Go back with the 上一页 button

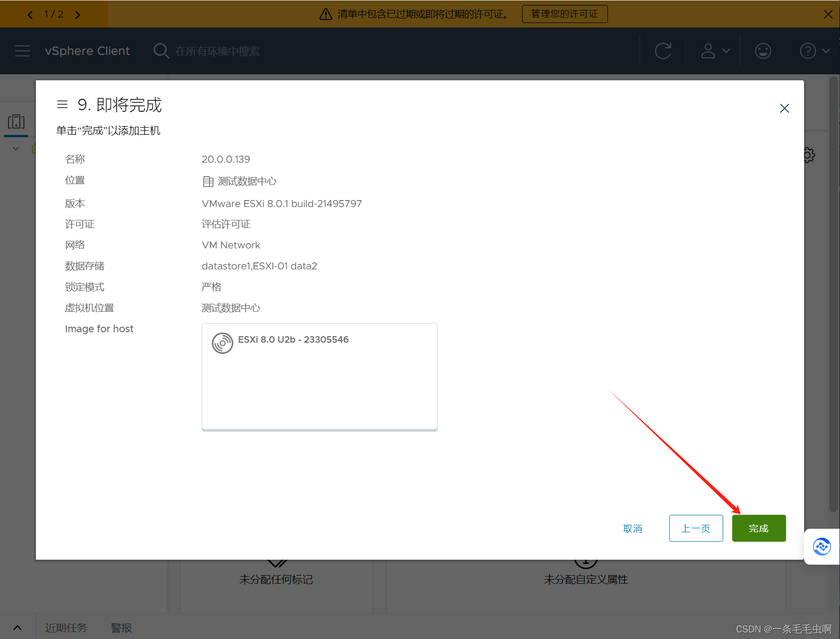click(696, 528)
